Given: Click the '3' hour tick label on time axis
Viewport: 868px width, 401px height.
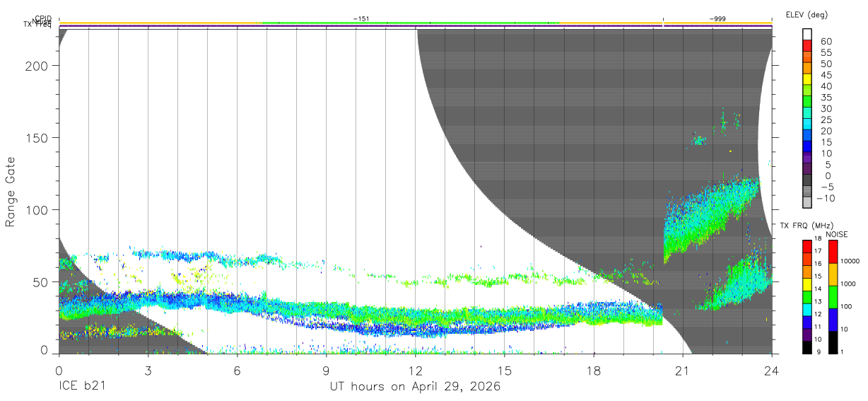Looking at the screenshot, I should point(148,370).
